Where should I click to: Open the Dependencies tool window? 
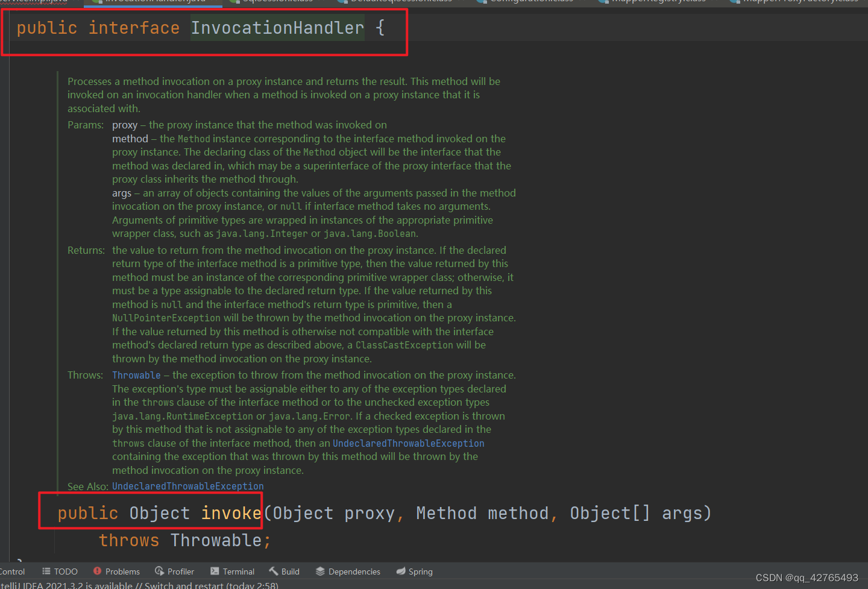[x=348, y=572]
